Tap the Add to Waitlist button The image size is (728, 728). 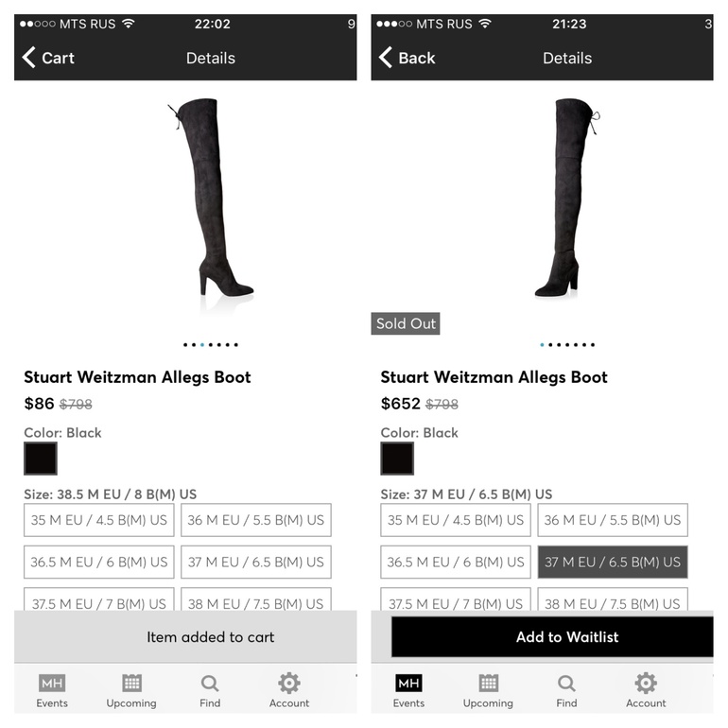(552, 636)
